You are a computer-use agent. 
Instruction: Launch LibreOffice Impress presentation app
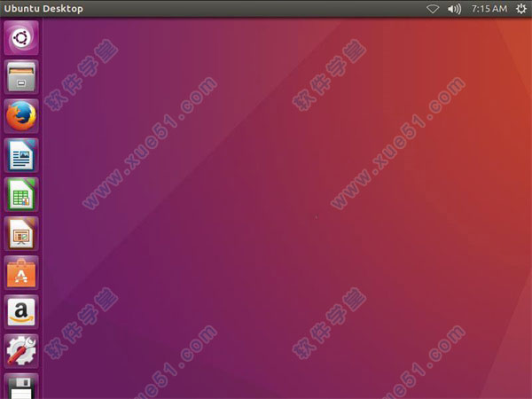21,233
